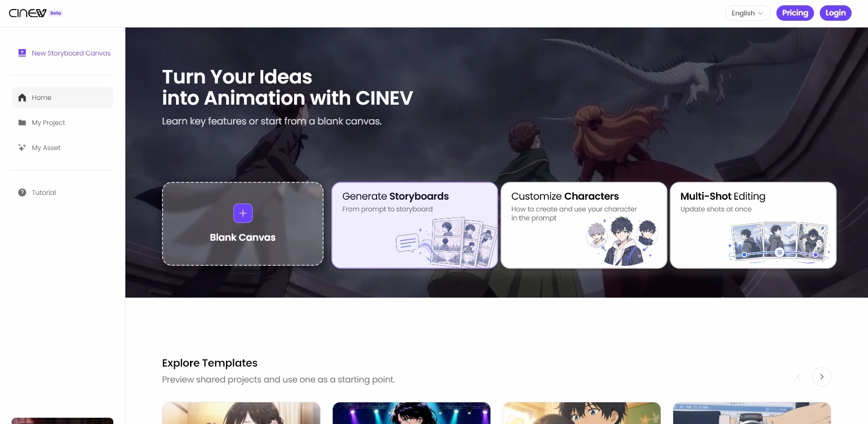
Task: Open the Pricing page
Action: [795, 13]
